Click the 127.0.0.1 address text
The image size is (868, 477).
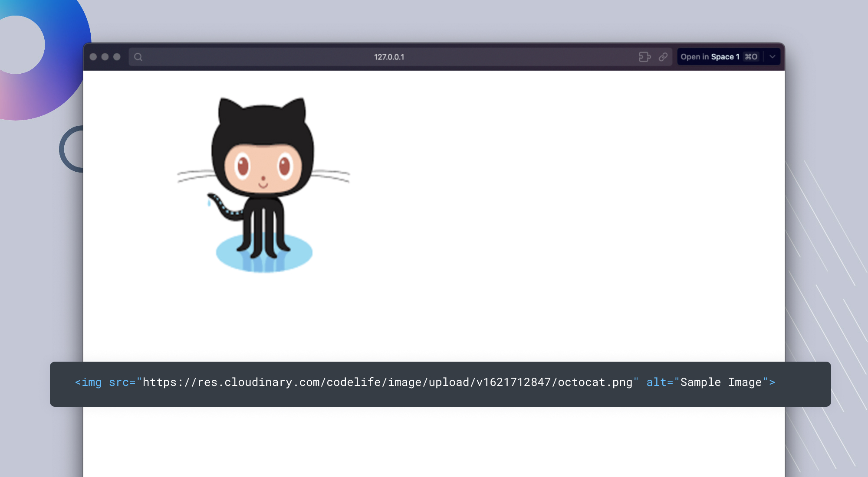(x=389, y=57)
